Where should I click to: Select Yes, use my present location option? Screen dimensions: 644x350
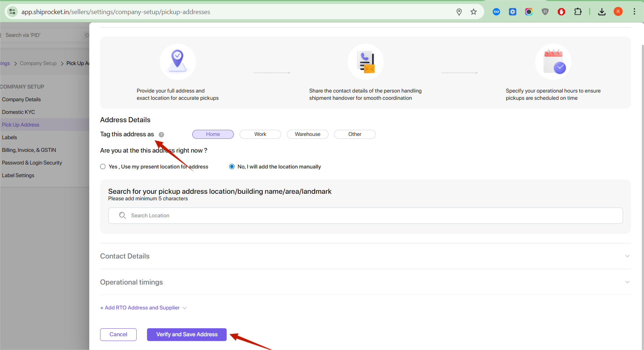(103, 167)
